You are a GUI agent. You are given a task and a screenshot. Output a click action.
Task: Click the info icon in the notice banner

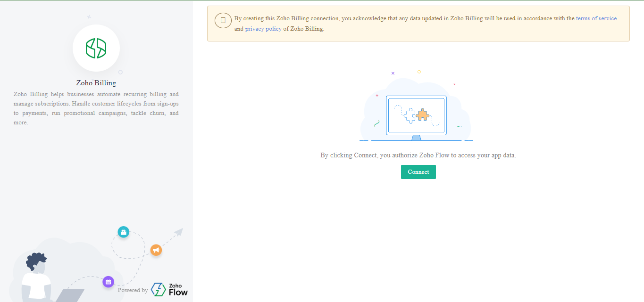point(223,21)
